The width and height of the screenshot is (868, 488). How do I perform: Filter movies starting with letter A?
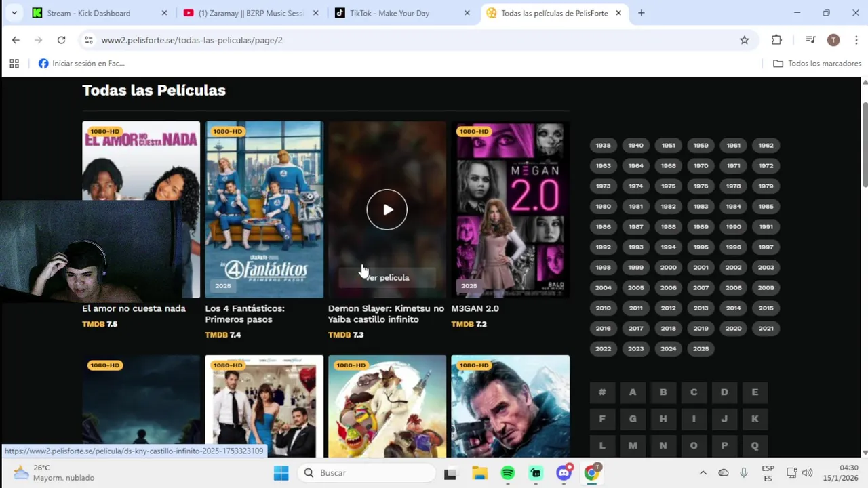(633, 392)
